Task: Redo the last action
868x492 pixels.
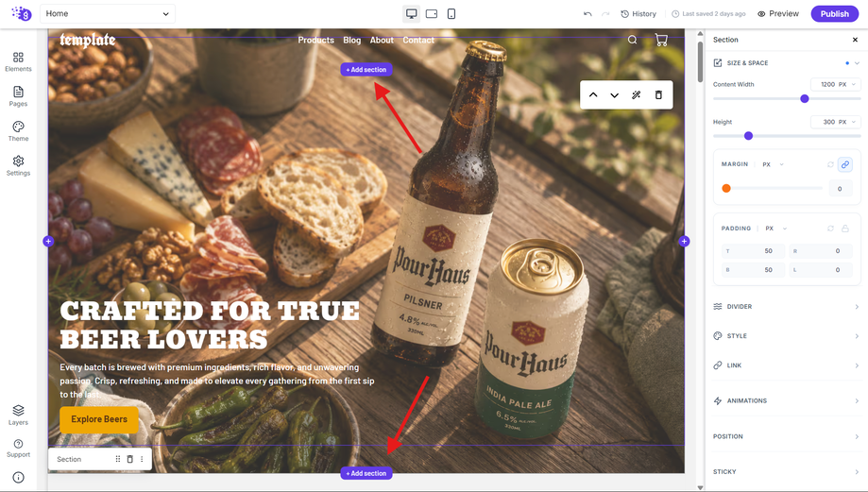Action: [x=605, y=14]
